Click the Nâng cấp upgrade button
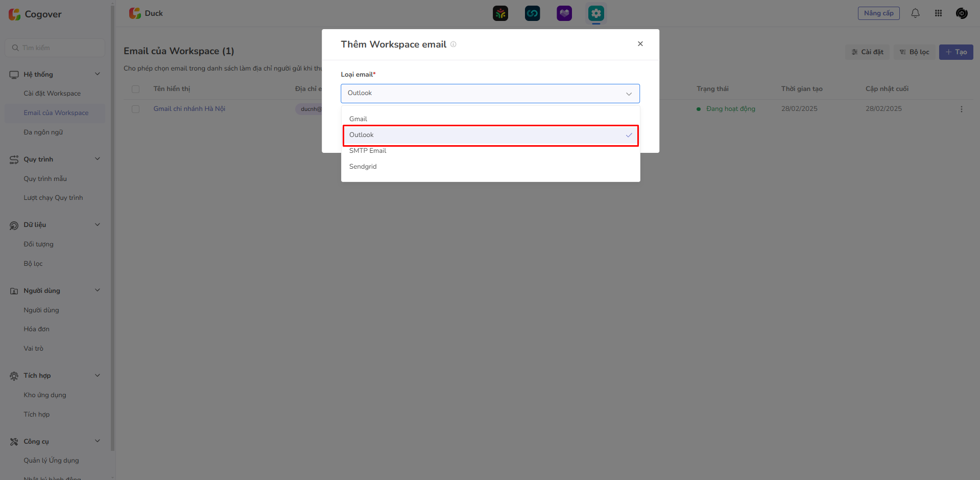The height and width of the screenshot is (480, 980). [878, 13]
